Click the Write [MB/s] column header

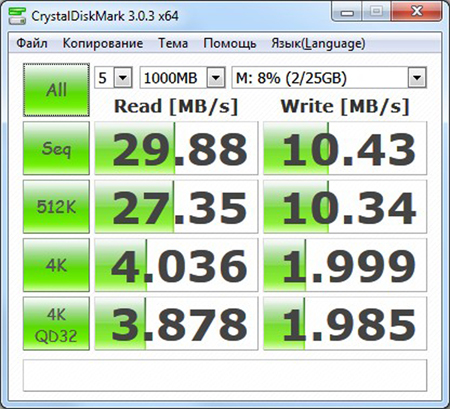[345, 107]
